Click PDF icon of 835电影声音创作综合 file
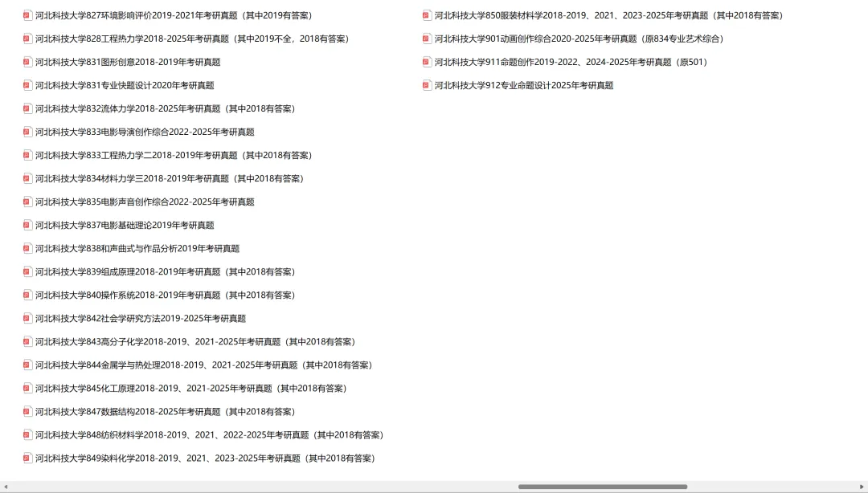Image resolution: width=868 pixels, height=493 pixels. [x=27, y=202]
